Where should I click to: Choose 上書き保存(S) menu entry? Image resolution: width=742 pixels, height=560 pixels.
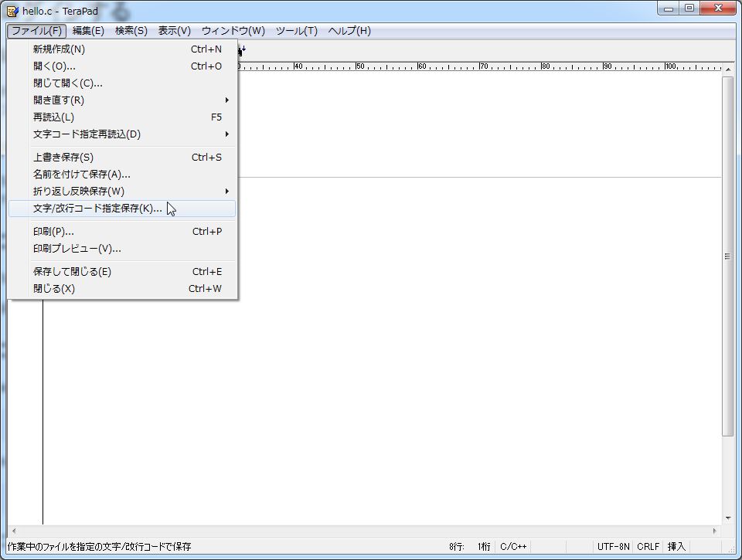[122, 158]
